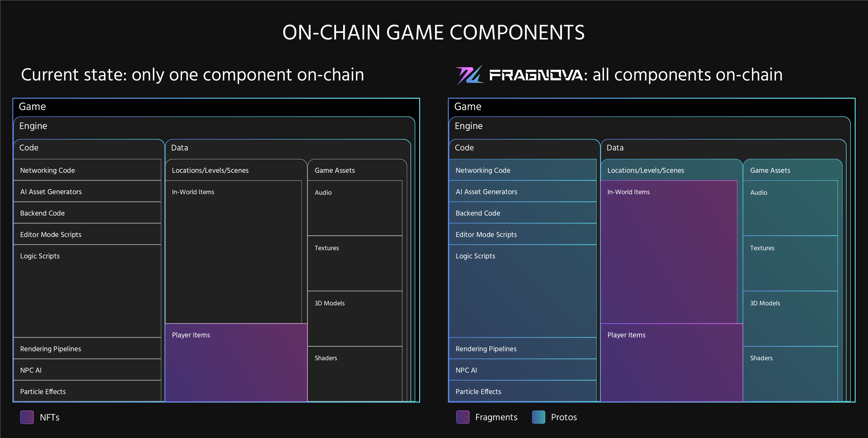Click the teal Audio box under Game Assets

(790, 208)
